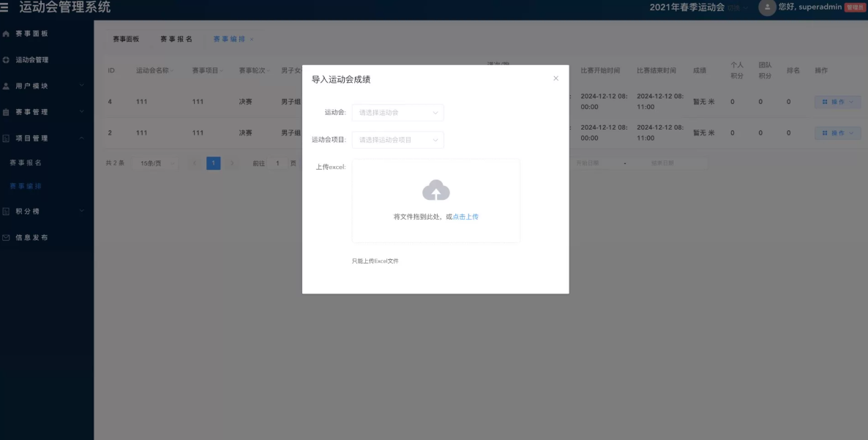Click the 操作 button in first row
868x440 pixels.
837,102
